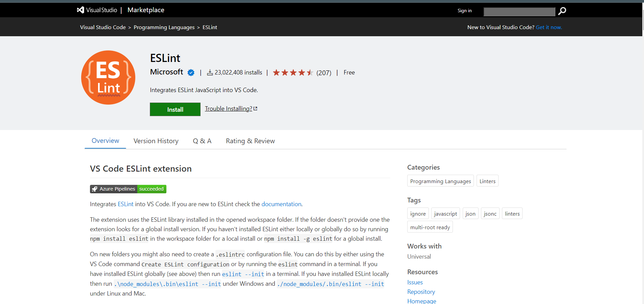Open the Microsoft publisher page
This screenshot has width=644, height=304.
point(166,72)
